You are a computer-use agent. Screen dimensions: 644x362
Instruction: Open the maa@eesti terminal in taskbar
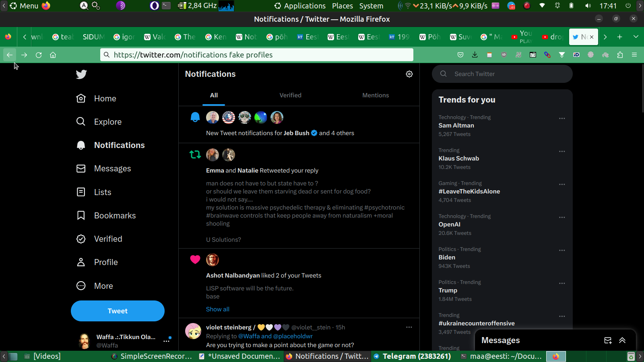502,356
